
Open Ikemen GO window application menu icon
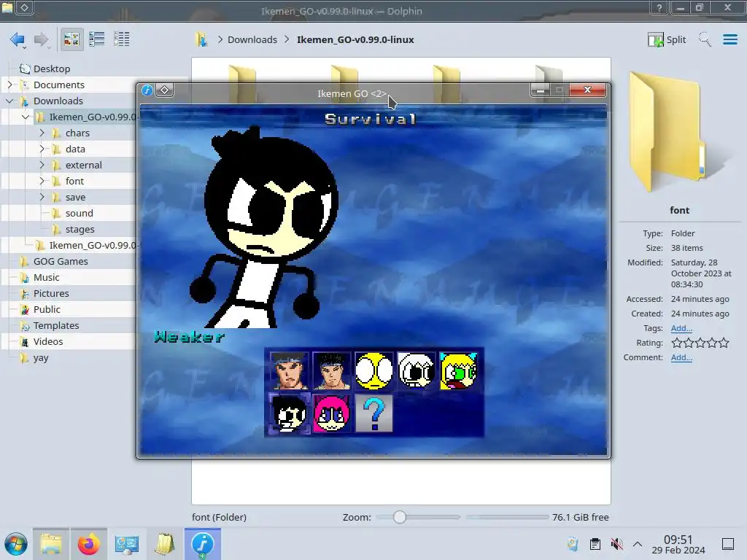coord(147,90)
